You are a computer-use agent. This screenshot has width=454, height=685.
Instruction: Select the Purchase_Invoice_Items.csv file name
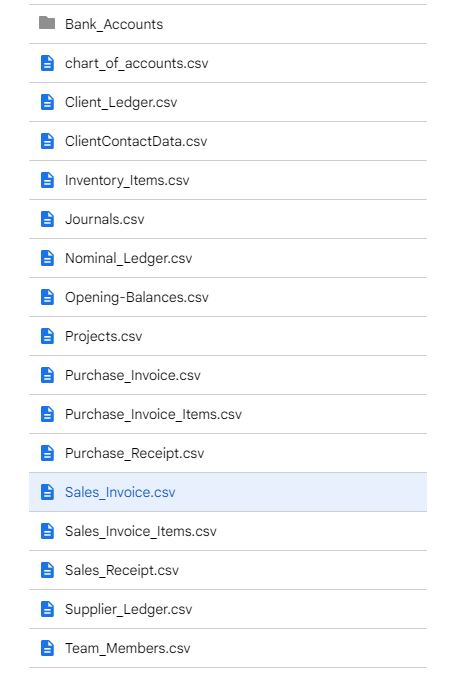[153, 414]
